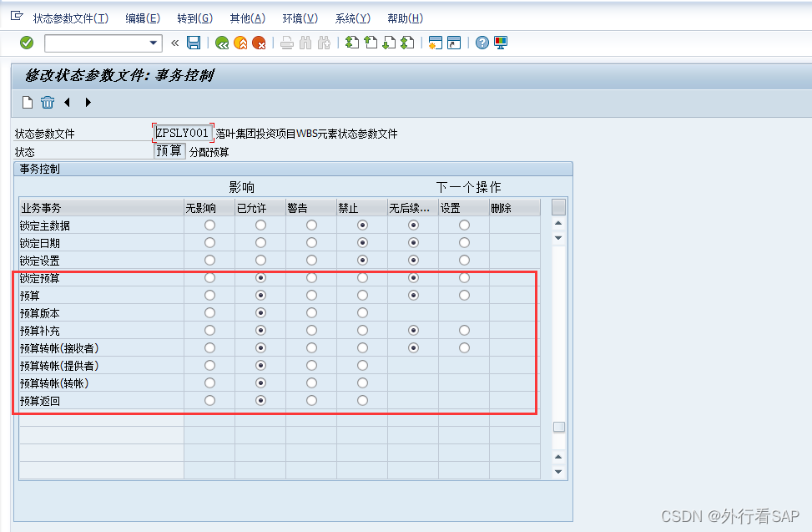Viewport: 812px width, 532px height.
Task: Click the Find binoculars icon
Action: (305, 43)
